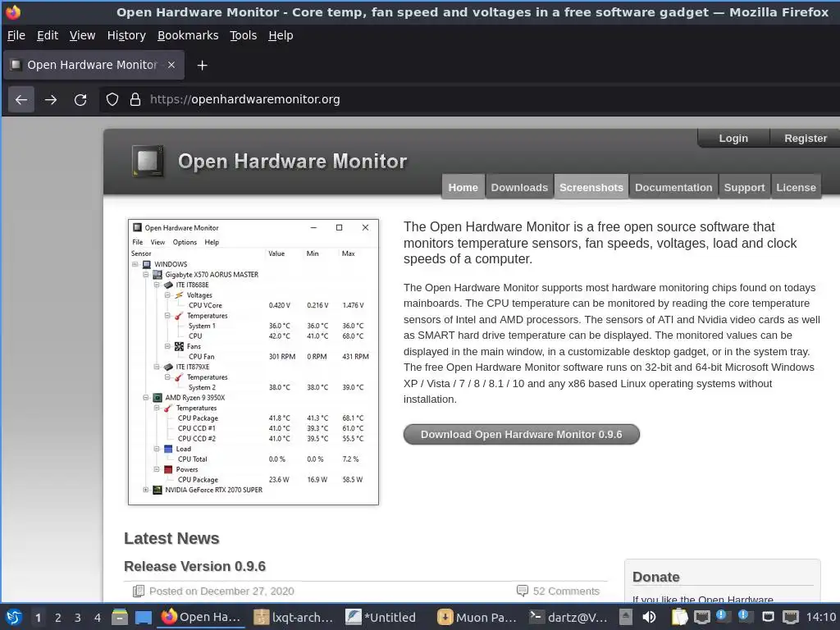Click the Login button

(733, 138)
